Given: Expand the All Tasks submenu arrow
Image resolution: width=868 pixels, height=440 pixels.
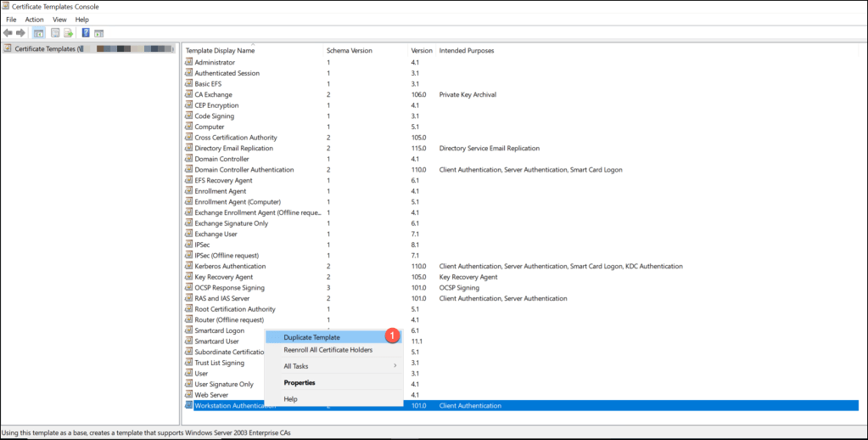Looking at the screenshot, I should [x=395, y=366].
